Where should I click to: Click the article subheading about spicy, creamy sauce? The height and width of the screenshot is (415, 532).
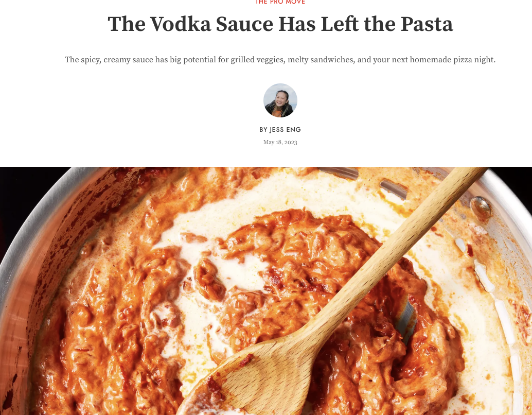[280, 60]
